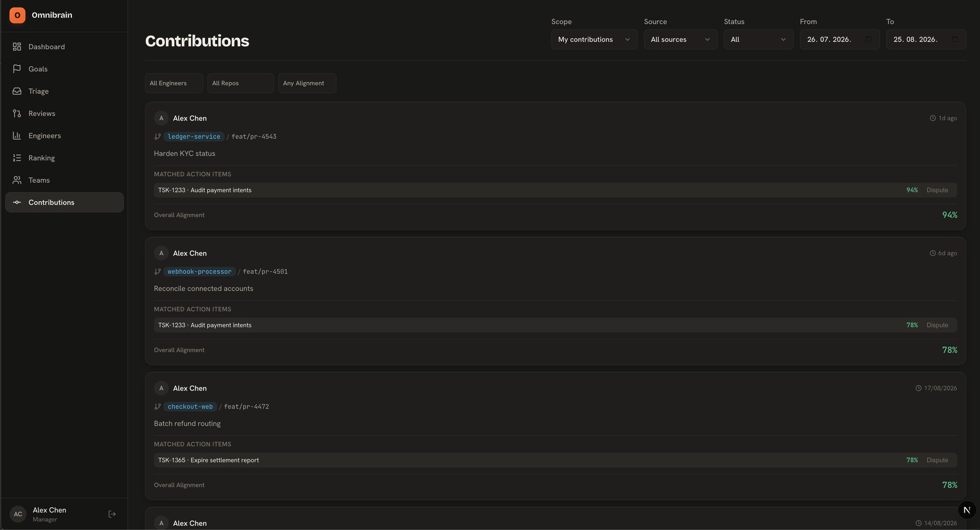Click the clock icon beside 6d ago

click(933, 253)
